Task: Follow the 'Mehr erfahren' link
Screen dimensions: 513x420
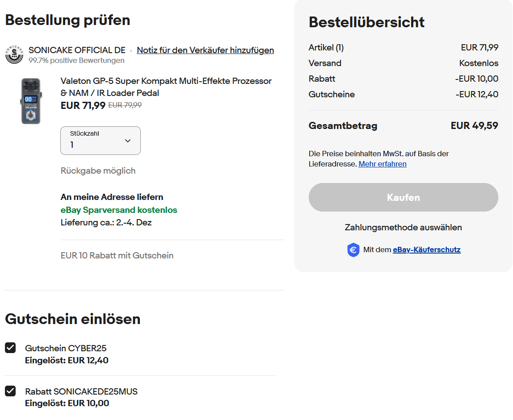Action: tap(383, 164)
